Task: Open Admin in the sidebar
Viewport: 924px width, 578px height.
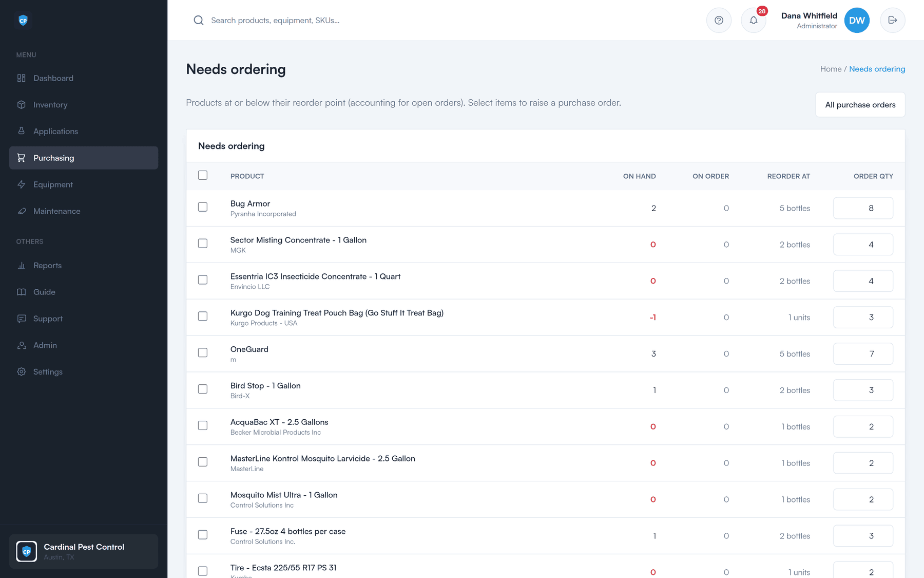Action: pyautogui.click(x=84, y=345)
